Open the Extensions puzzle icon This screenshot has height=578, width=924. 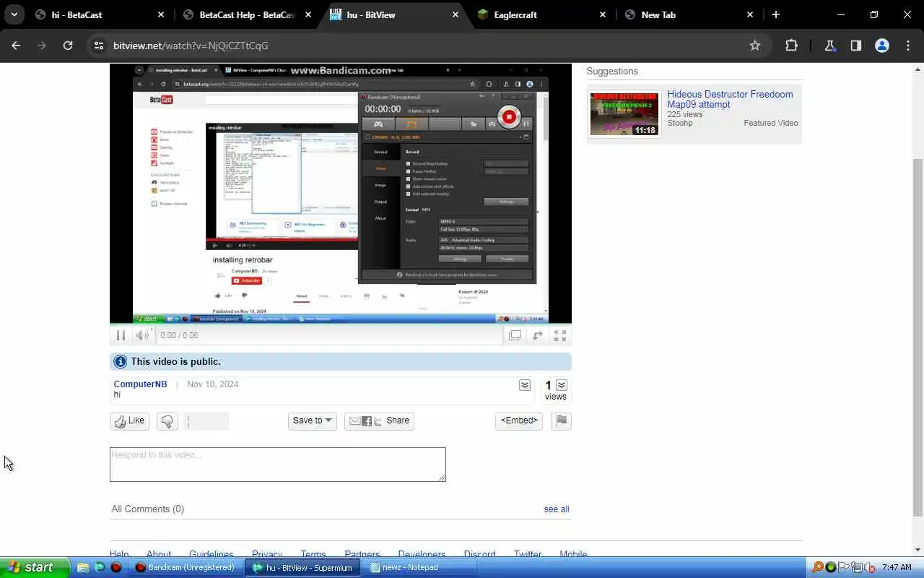[791, 46]
